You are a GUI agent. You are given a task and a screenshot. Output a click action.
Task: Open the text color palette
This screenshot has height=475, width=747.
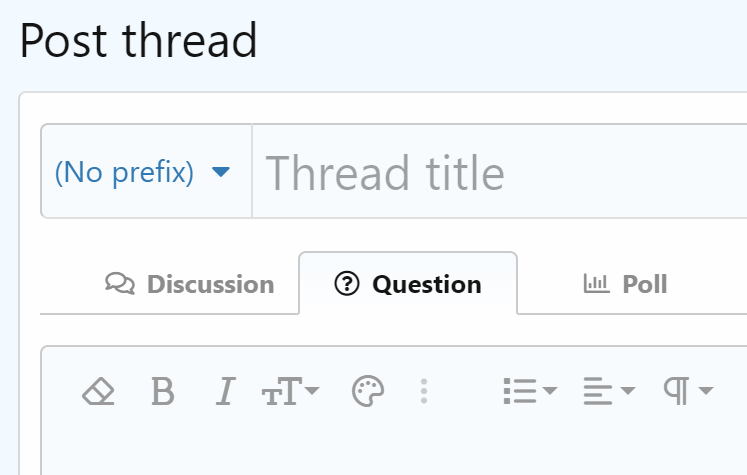368,391
